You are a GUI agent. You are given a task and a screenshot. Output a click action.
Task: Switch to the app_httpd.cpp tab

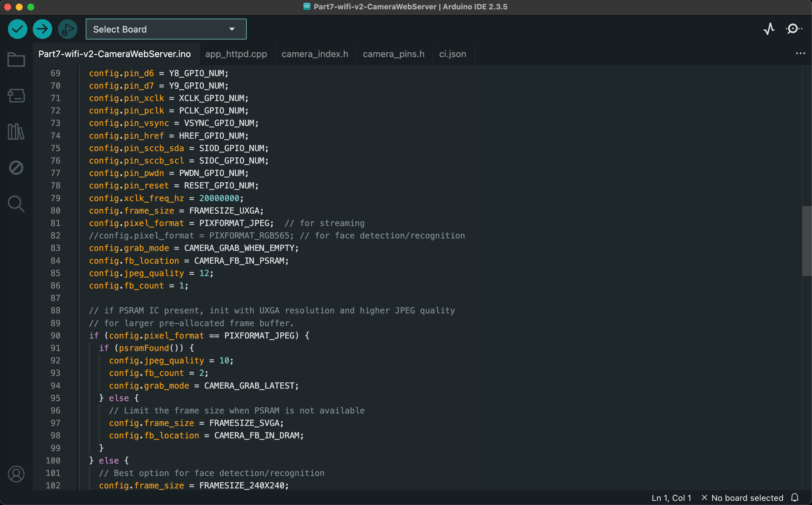236,54
